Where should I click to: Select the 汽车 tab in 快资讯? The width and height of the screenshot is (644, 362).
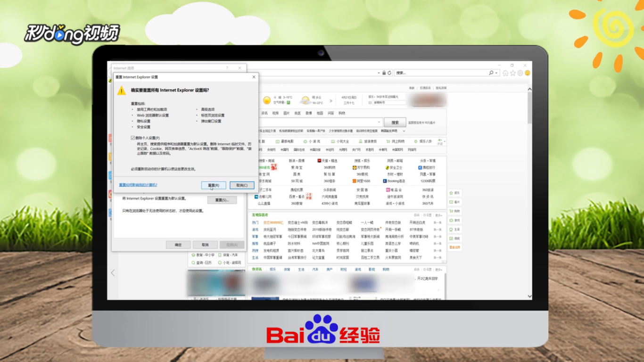pyautogui.click(x=315, y=270)
